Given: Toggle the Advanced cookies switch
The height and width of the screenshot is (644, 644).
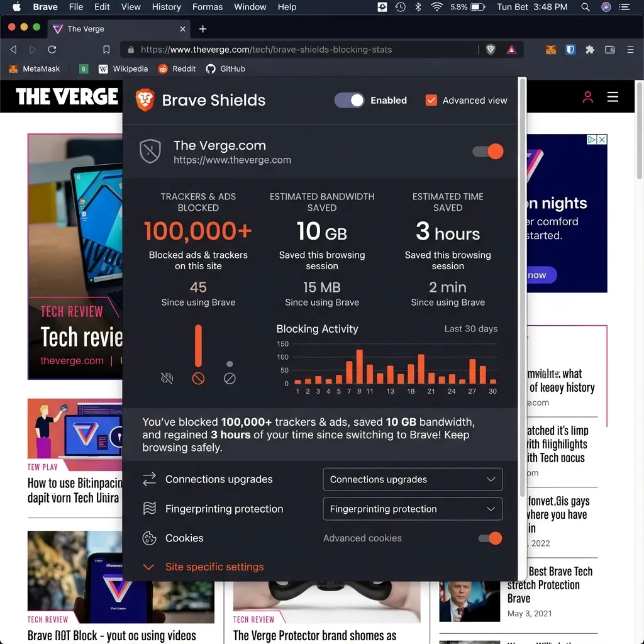Looking at the screenshot, I should [x=490, y=538].
